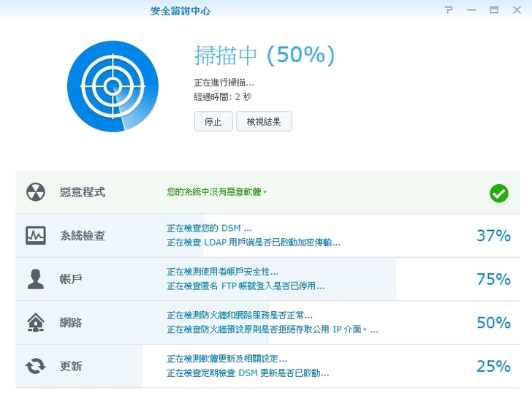
Task: Select the 系統檢查 category label
Action: [x=82, y=236]
